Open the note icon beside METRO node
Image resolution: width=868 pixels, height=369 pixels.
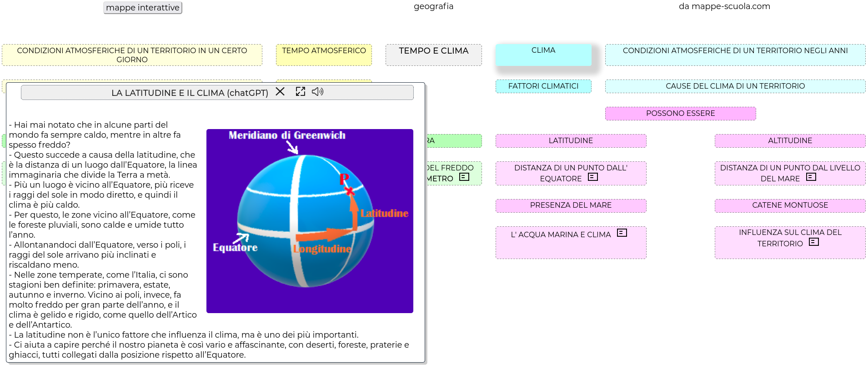point(464,177)
